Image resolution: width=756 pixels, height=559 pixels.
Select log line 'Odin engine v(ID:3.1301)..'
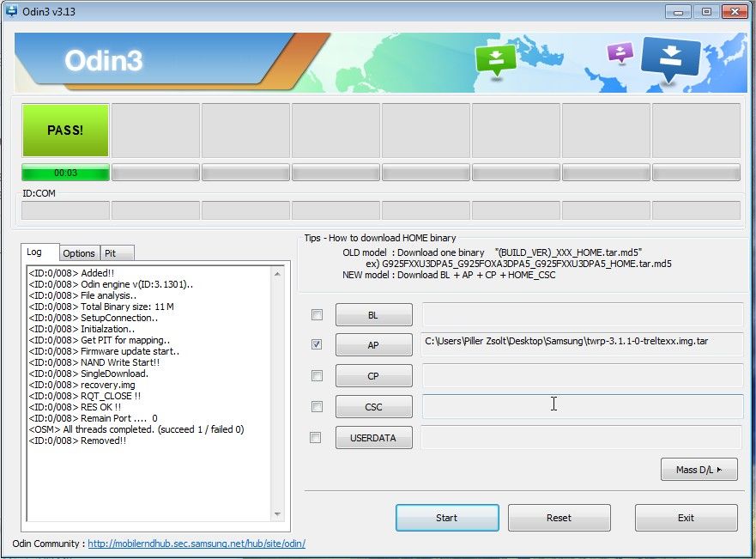pos(111,284)
